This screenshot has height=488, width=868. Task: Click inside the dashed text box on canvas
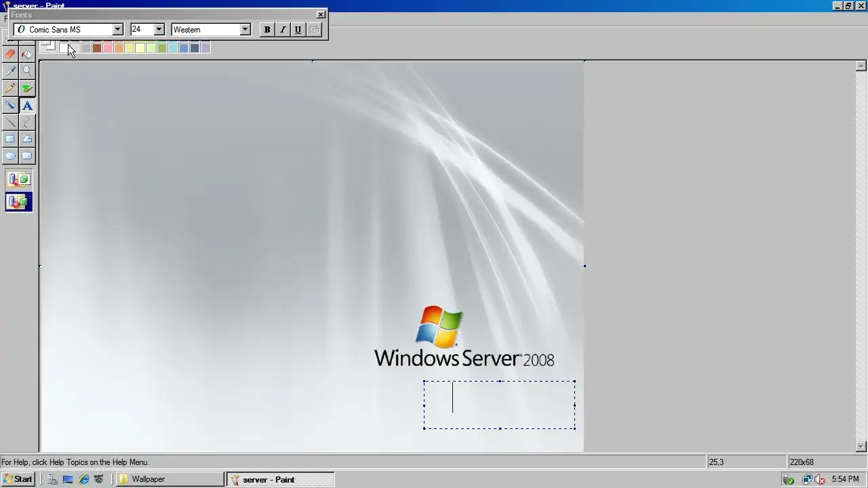click(x=500, y=405)
